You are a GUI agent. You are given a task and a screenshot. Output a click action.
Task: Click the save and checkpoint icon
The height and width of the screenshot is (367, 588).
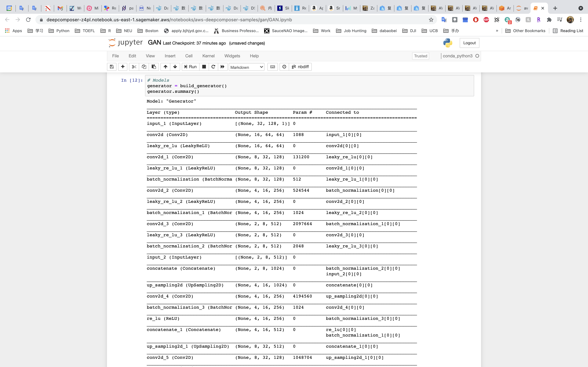pyautogui.click(x=112, y=67)
